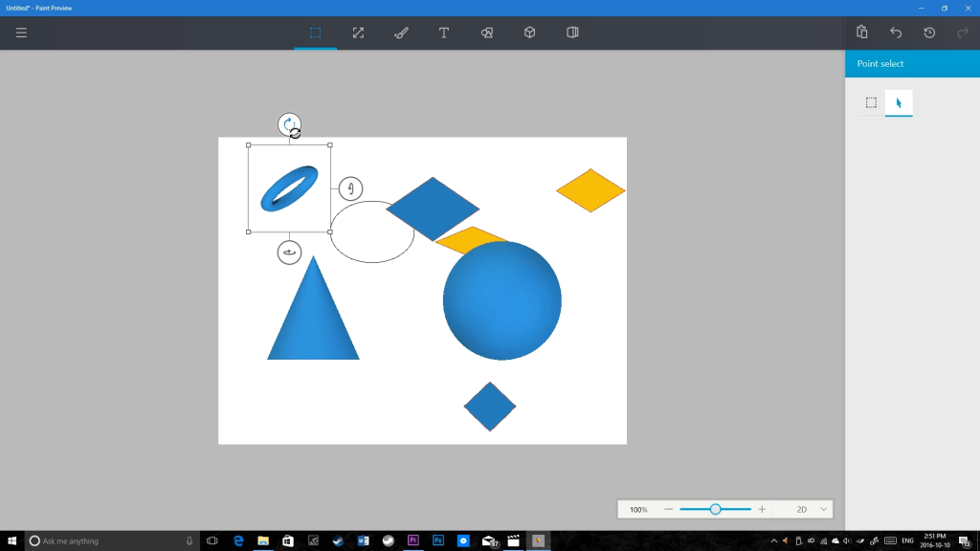Open the Action Center notifications
The image size is (980, 551).
pos(965,541)
